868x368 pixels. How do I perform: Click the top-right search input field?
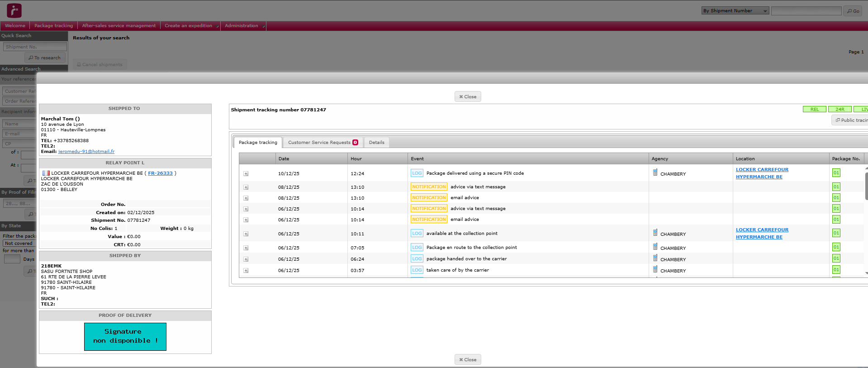[x=806, y=11]
